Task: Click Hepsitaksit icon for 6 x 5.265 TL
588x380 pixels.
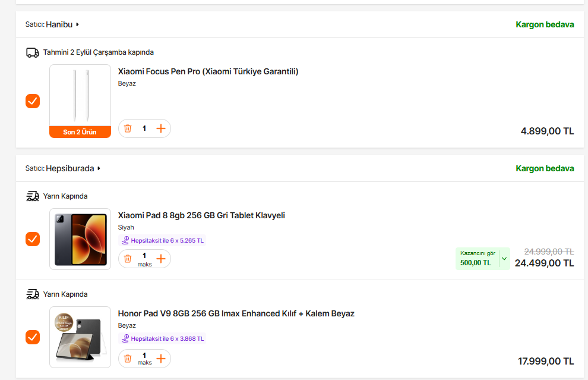Action: (x=125, y=240)
